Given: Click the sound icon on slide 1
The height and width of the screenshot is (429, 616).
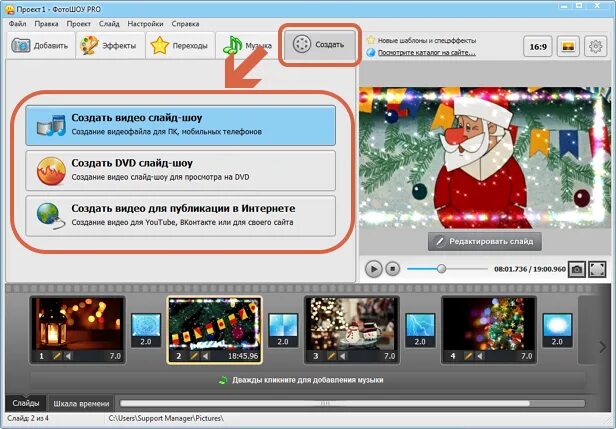Looking at the screenshot, I should click(69, 356).
